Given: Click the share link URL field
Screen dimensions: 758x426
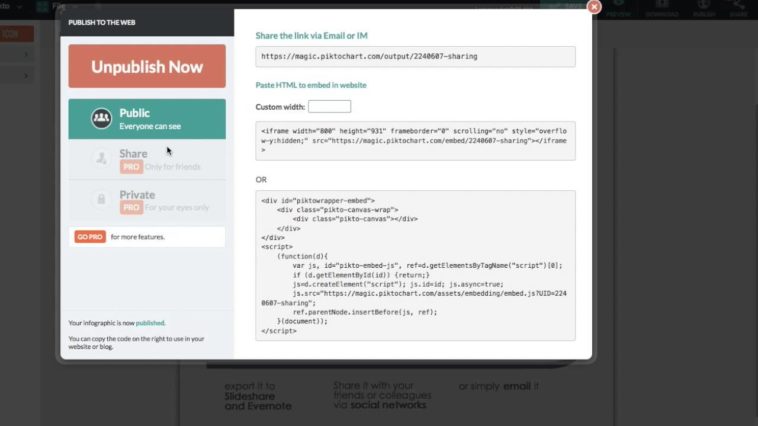Looking at the screenshot, I should pos(415,57).
